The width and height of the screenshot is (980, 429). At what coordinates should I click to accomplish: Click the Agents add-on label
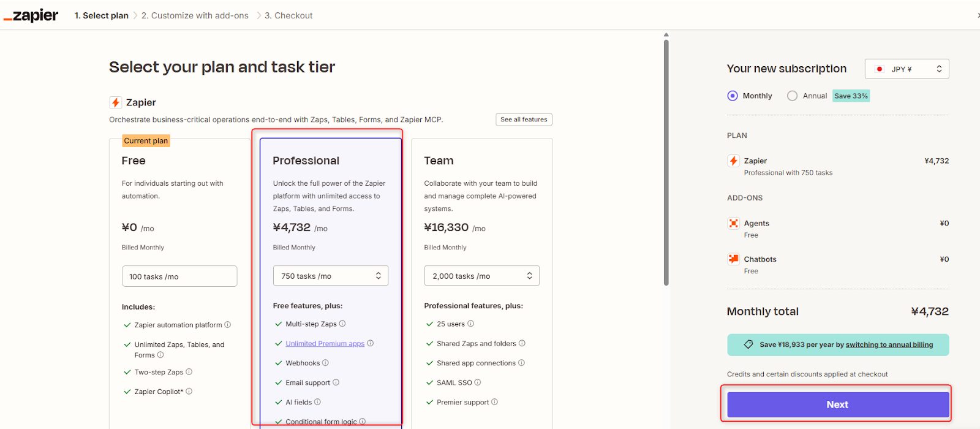click(757, 223)
